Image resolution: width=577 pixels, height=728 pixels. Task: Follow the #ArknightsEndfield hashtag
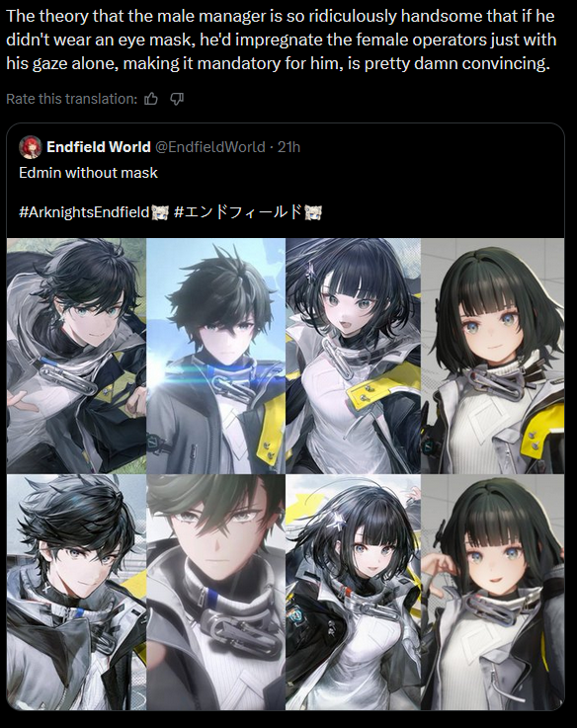point(84,212)
